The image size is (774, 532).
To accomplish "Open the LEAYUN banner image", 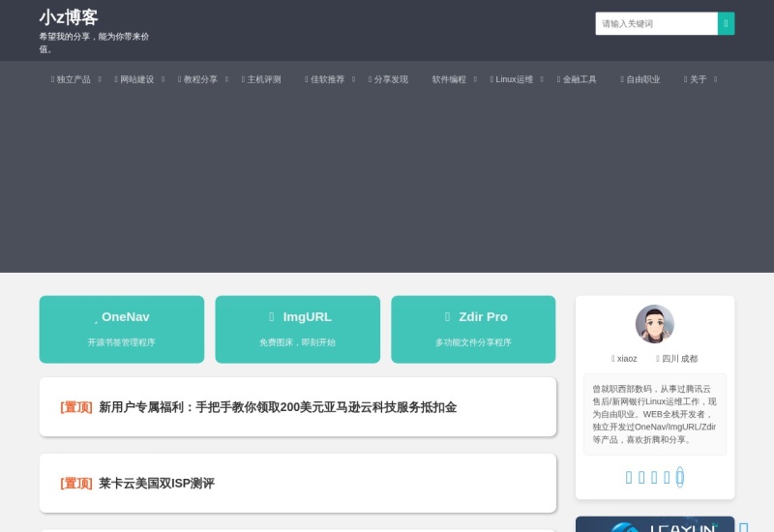I will [x=655, y=524].
